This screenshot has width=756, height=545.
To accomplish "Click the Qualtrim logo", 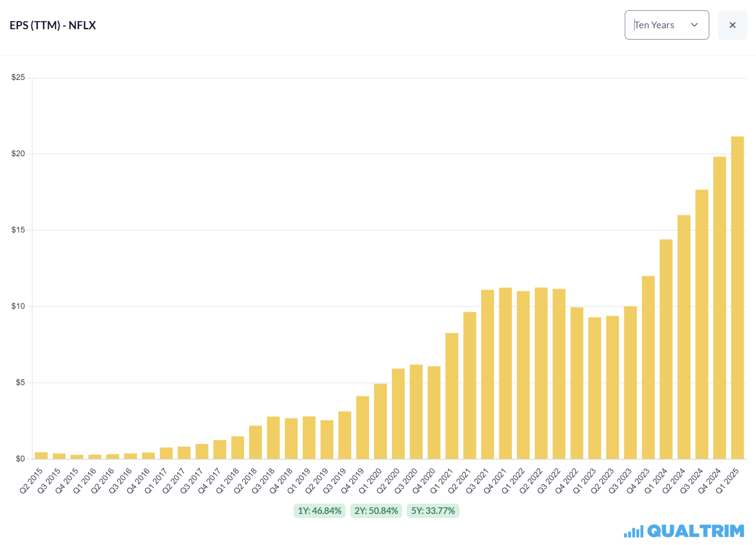I will pos(684,531).
